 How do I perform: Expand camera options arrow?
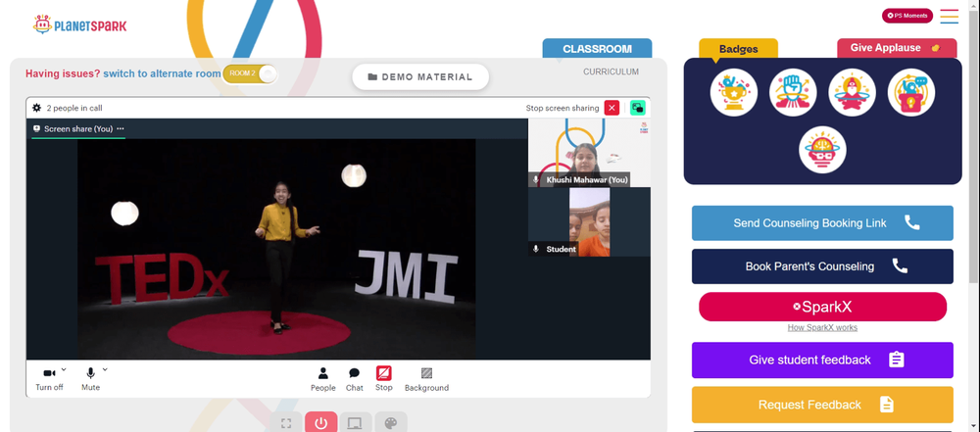click(x=64, y=369)
